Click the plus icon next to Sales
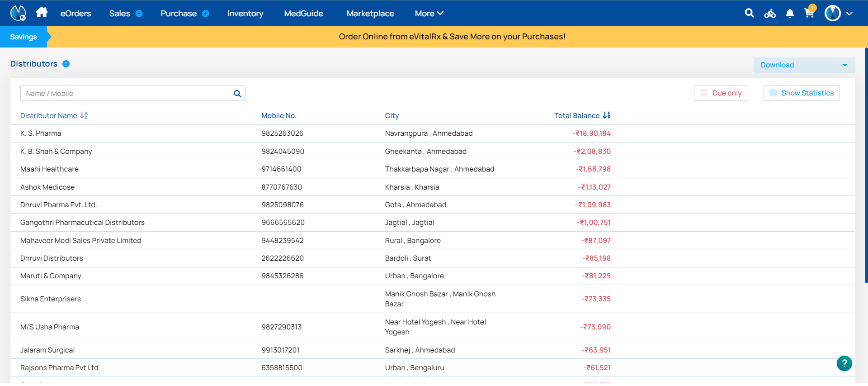This screenshot has height=386, width=868. [139, 14]
